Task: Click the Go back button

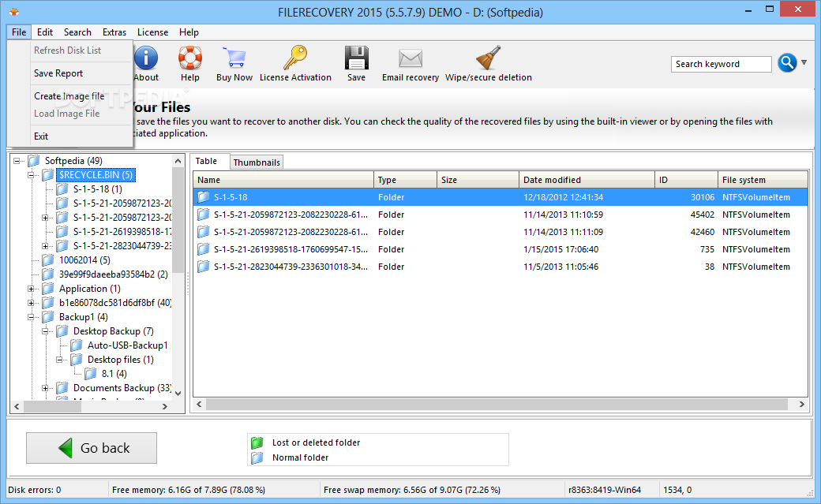Action: click(x=92, y=448)
